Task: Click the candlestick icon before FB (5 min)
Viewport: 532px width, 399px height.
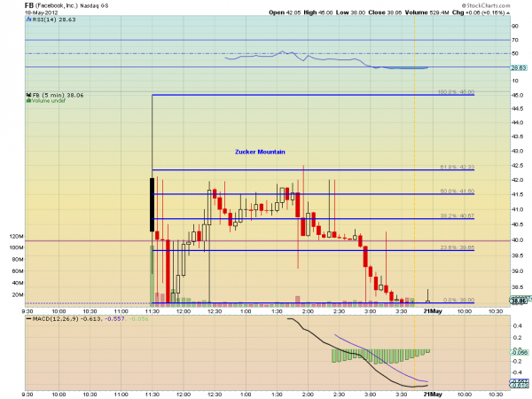Action: point(29,96)
